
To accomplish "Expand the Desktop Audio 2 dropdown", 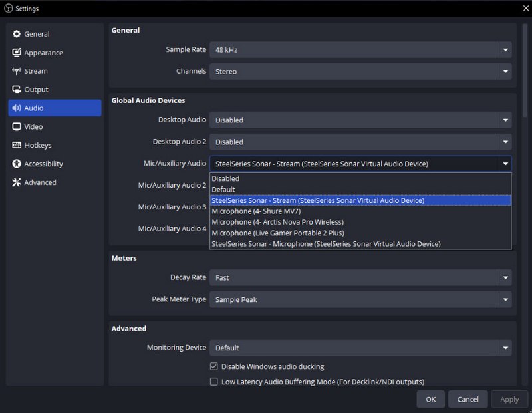I will (360, 142).
